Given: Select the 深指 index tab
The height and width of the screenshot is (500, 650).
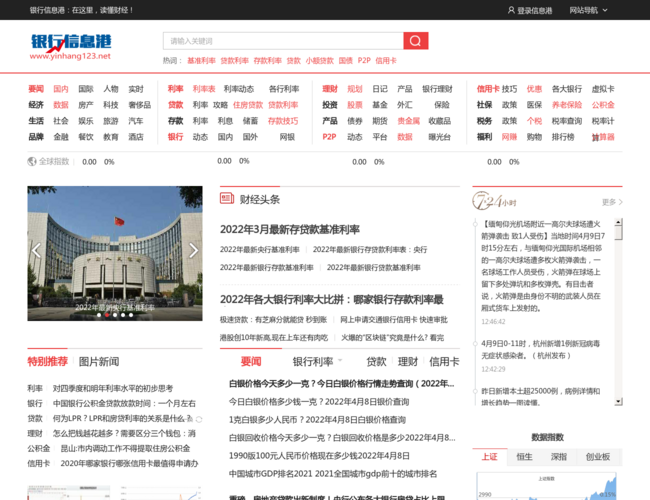Looking at the screenshot, I should 558,456.
